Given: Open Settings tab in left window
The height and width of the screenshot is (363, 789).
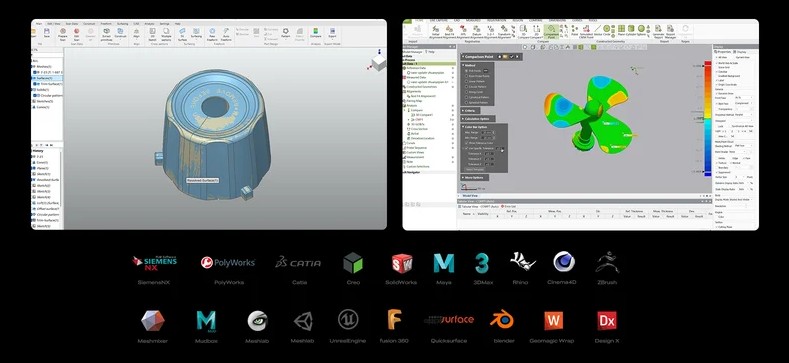Looking at the screenshot, I should 165,24.
